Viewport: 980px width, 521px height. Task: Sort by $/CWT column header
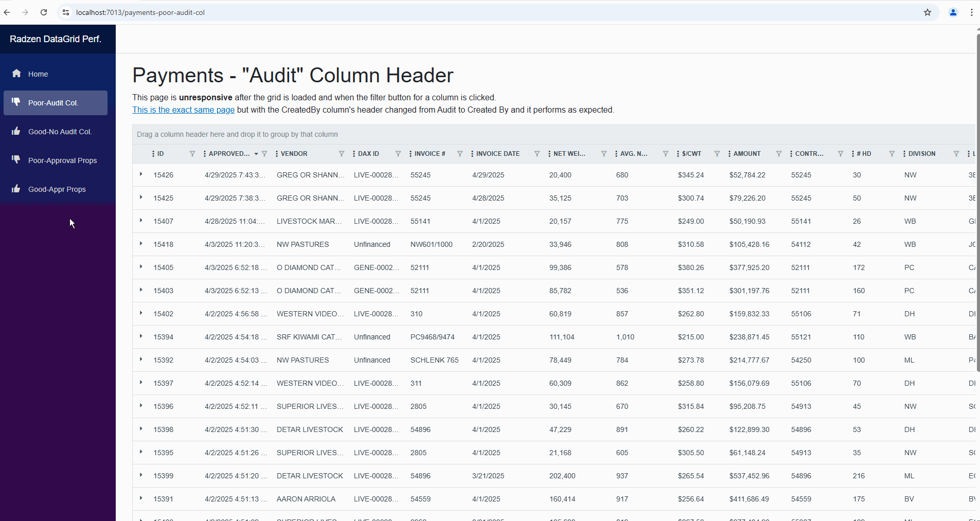point(691,154)
